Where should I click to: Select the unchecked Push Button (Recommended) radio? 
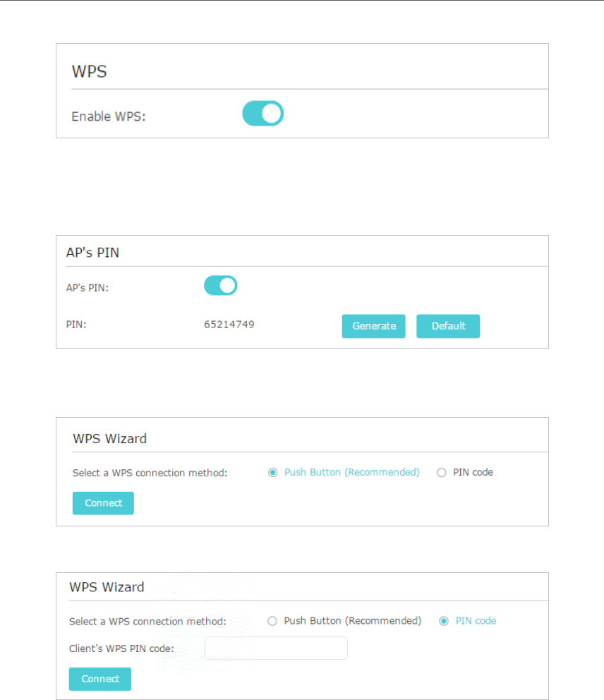(272, 622)
